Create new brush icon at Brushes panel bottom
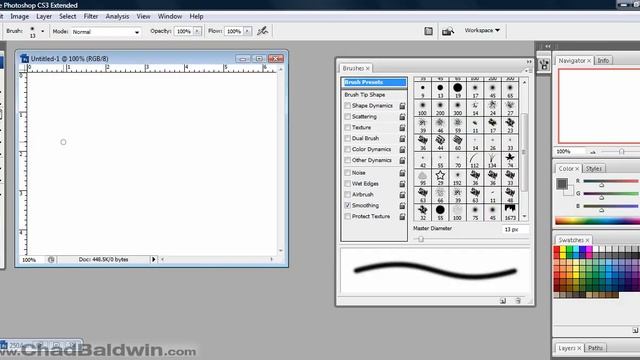Viewport: 640px width, 360px height. pyautogui.click(x=503, y=301)
